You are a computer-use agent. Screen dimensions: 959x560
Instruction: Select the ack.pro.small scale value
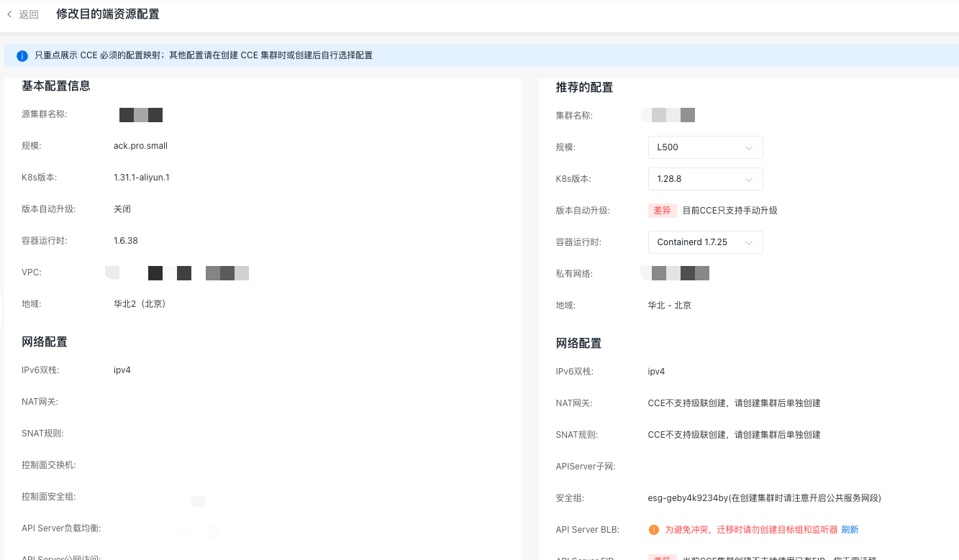(140, 146)
